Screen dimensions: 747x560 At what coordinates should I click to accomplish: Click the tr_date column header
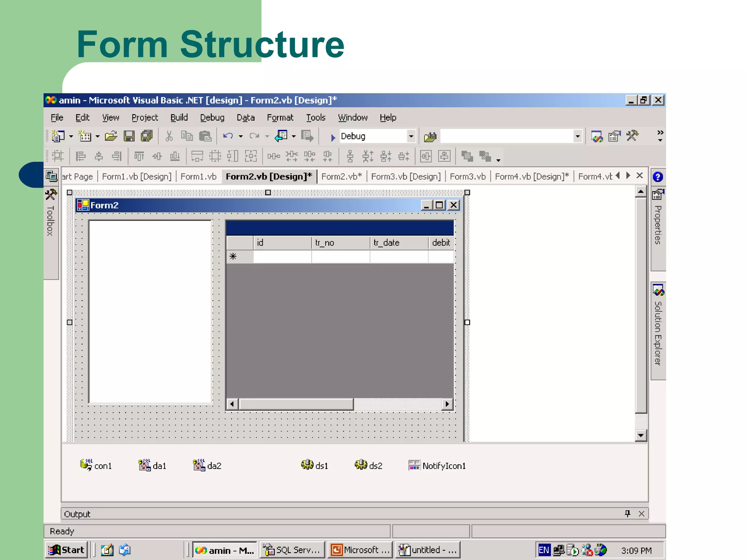[399, 243]
